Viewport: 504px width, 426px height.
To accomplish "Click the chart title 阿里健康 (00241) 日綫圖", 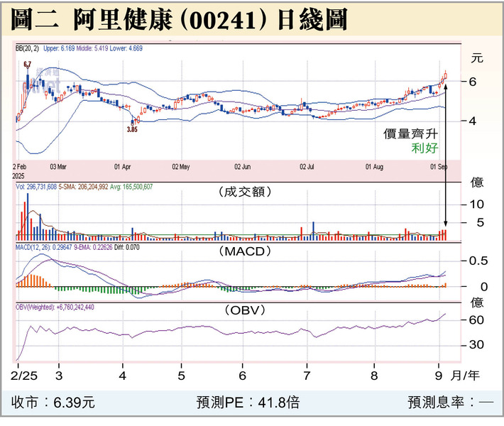I will 211,20.
